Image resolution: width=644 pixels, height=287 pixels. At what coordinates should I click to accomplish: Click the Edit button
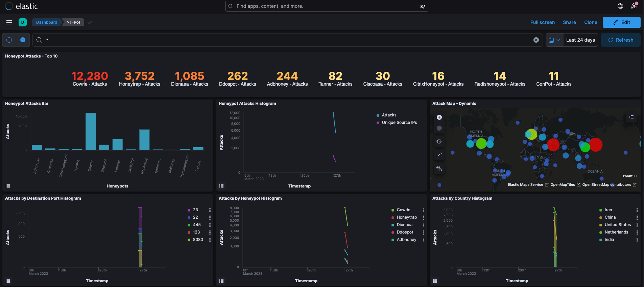(621, 22)
